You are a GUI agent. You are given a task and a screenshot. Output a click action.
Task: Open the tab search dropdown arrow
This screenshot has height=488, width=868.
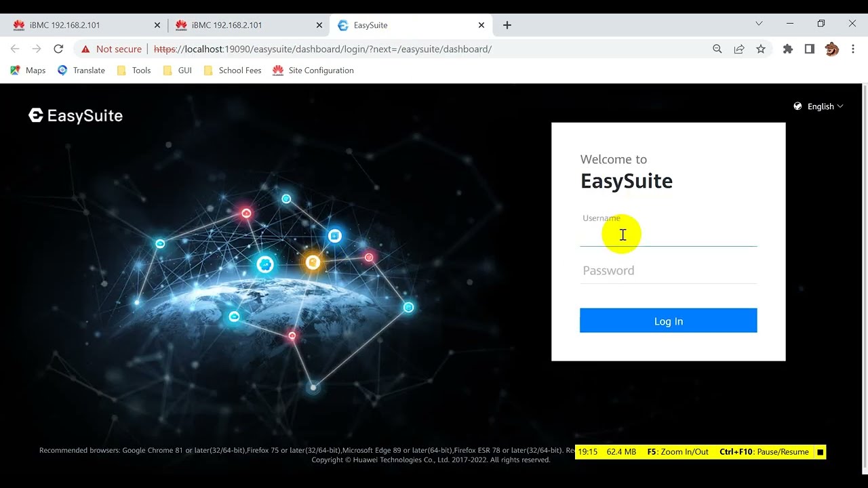tap(759, 24)
